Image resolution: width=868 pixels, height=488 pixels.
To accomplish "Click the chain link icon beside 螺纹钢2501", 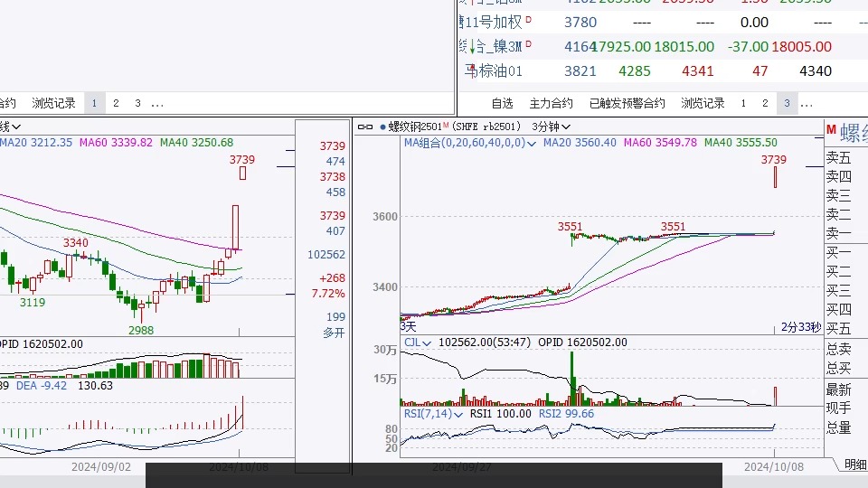I will coord(365,127).
